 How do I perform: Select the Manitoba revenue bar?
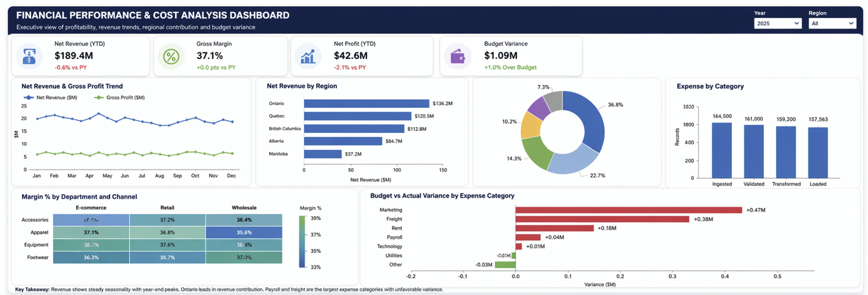[323, 154]
